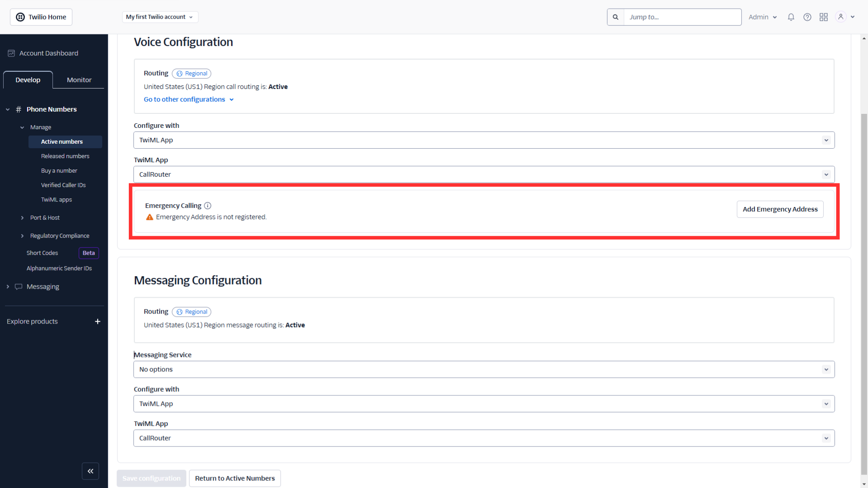Switch to the Monitor tab
The width and height of the screenshot is (868, 488).
pyautogui.click(x=79, y=80)
